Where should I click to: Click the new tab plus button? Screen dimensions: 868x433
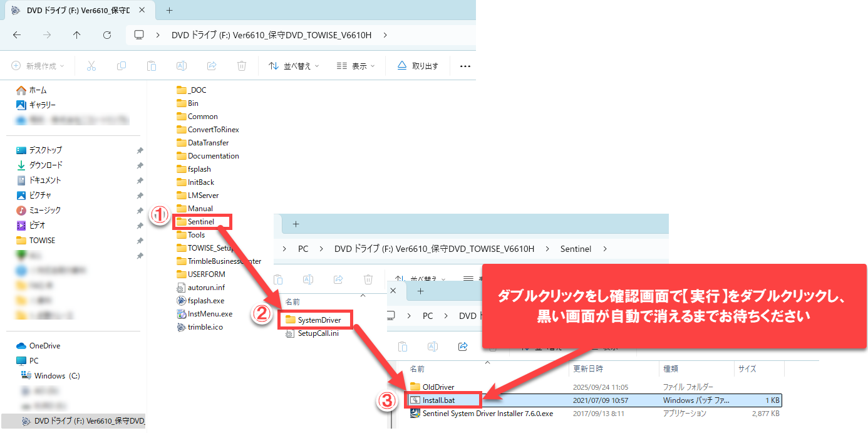(169, 11)
